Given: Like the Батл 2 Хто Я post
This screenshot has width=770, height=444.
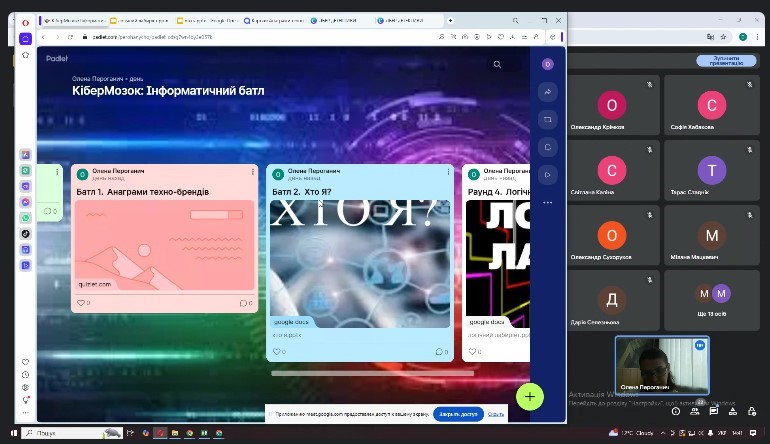Looking at the screenshot, I should [278, 351].
